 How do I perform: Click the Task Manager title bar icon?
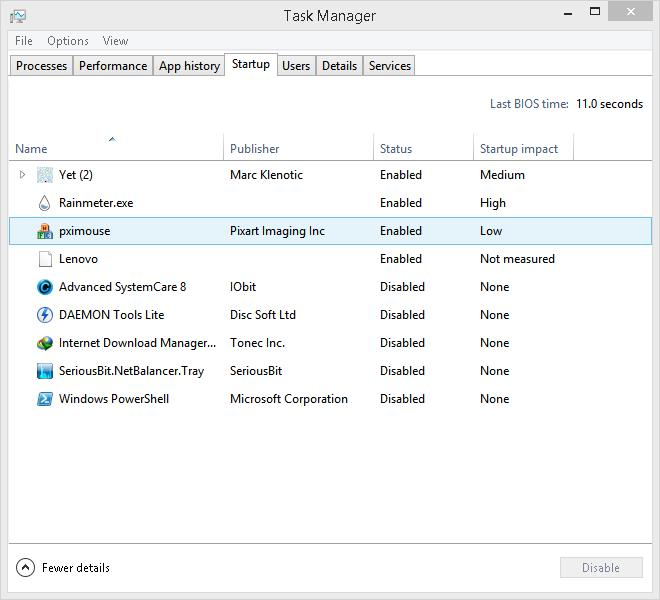[x=18, y=16]
